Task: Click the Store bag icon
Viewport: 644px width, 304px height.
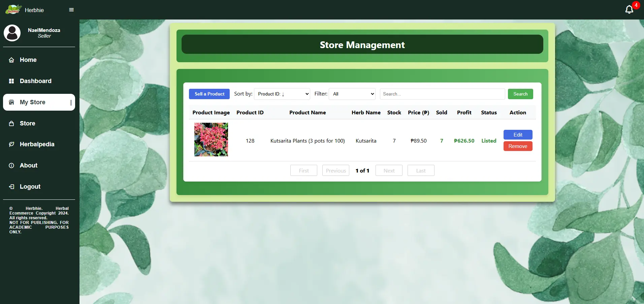Action: point(11,123)
